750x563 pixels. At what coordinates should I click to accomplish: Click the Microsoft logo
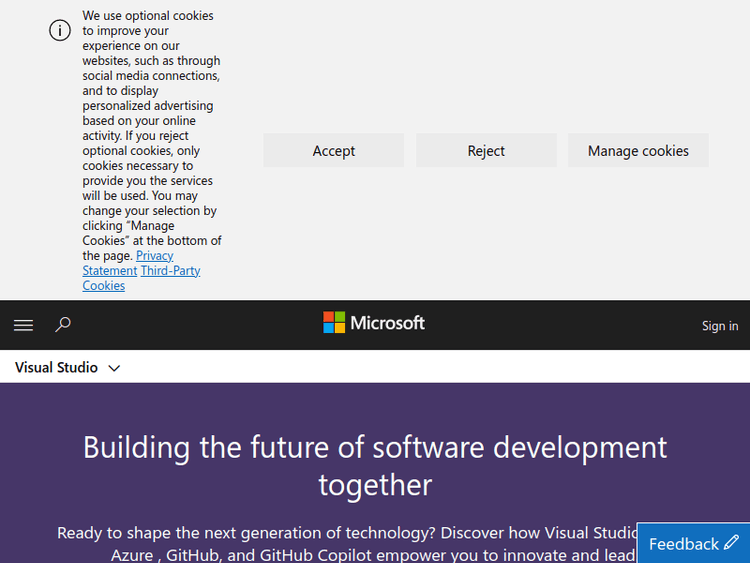click(374, 323)
